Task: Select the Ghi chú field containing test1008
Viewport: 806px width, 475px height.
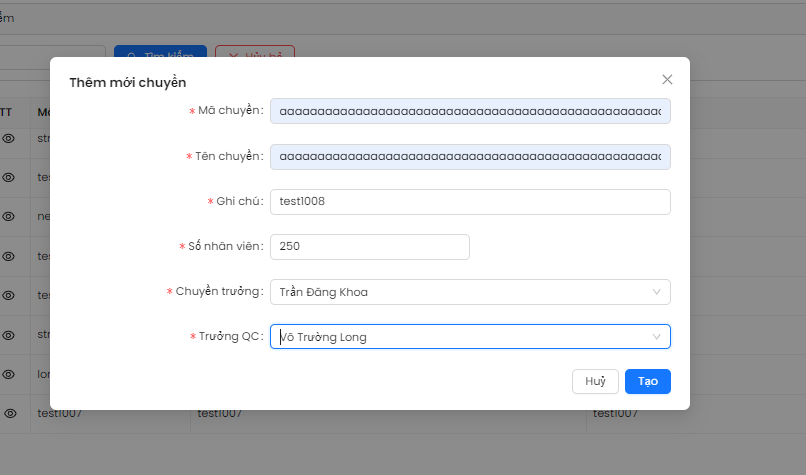Action: point(469,202)
